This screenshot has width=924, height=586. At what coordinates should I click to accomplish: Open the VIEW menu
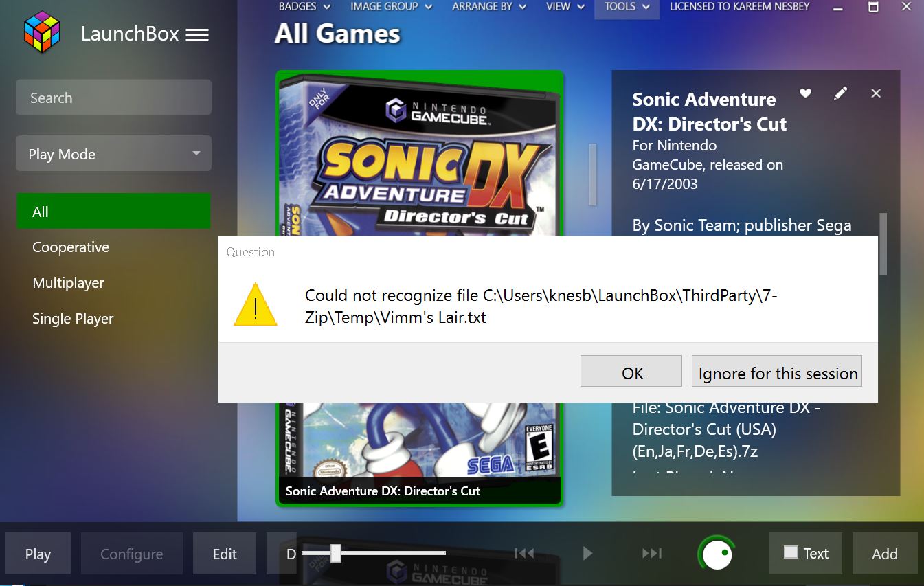565,7
